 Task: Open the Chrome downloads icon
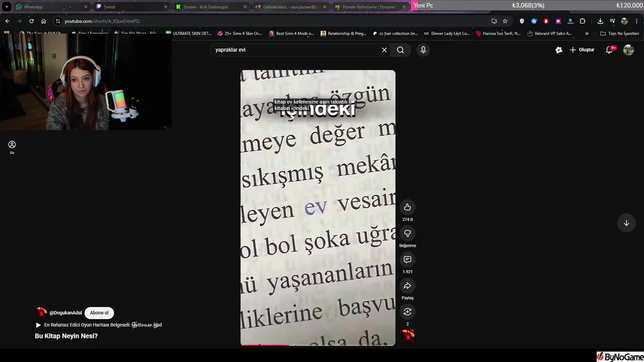[600, 21]
